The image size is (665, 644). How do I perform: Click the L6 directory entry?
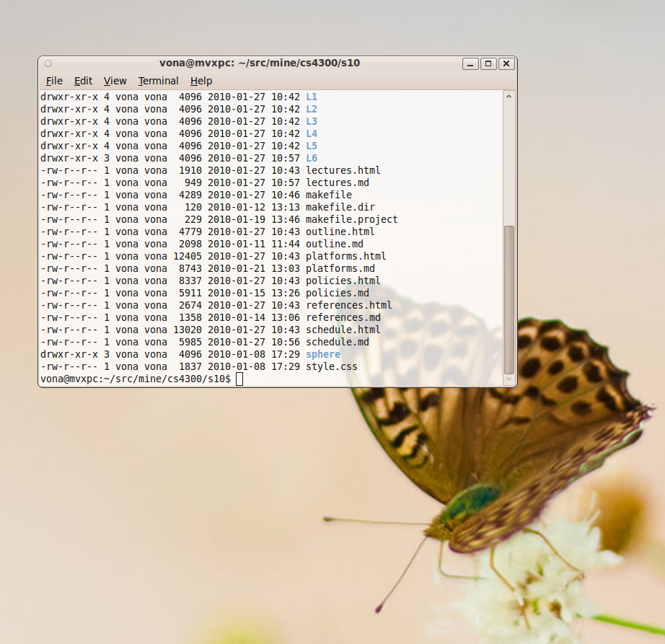pos(312,158)
